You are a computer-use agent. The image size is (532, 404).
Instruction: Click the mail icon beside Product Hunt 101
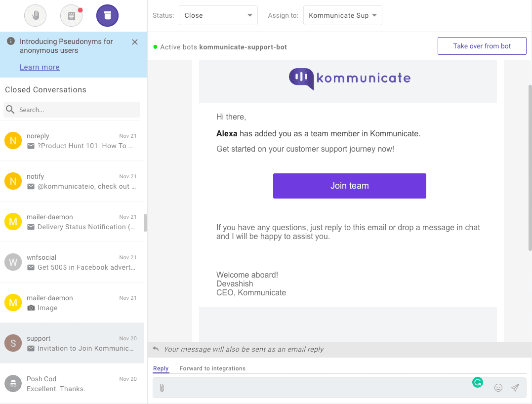pyautogui.click(x=31, y=146)
